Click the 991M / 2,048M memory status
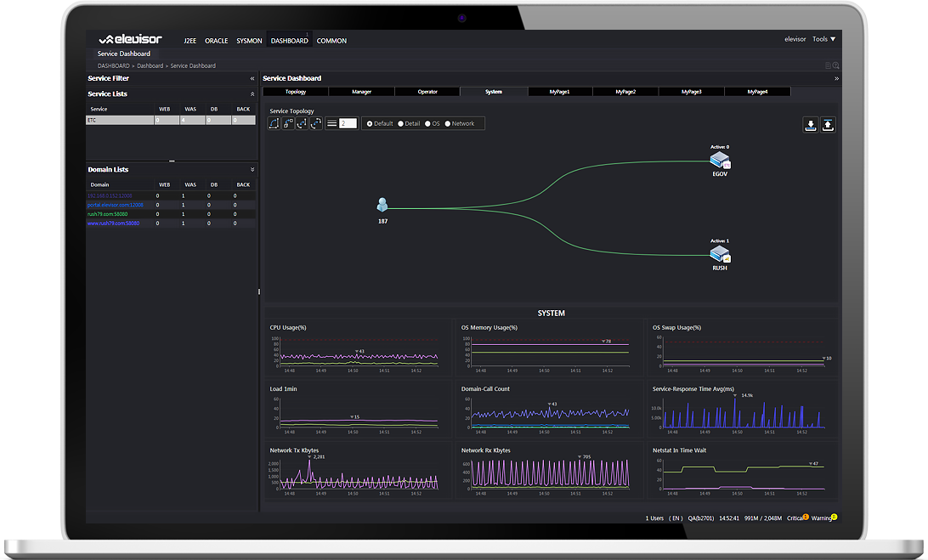Viewport: 928px width, 560px height. pos(763,518)
